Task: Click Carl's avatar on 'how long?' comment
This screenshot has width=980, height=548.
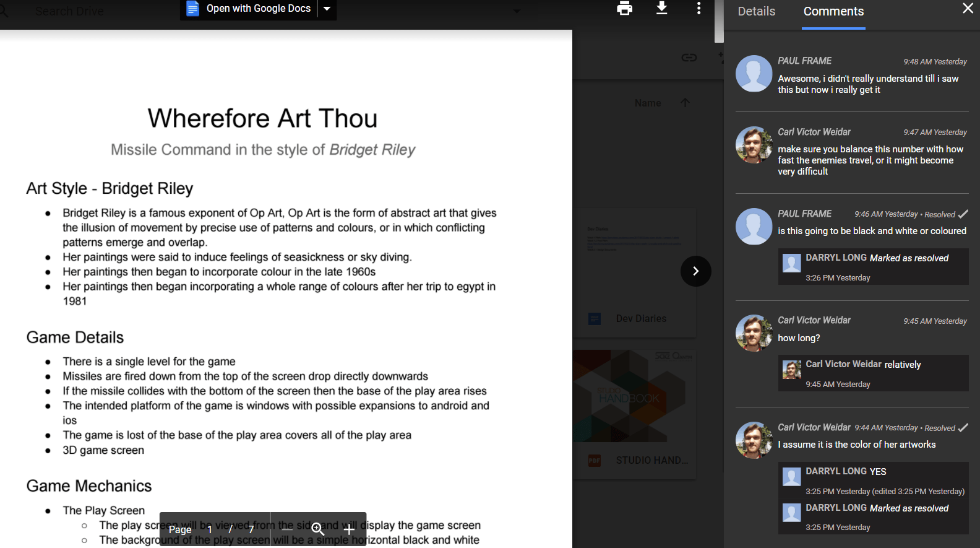Action: tap(754, 333)
